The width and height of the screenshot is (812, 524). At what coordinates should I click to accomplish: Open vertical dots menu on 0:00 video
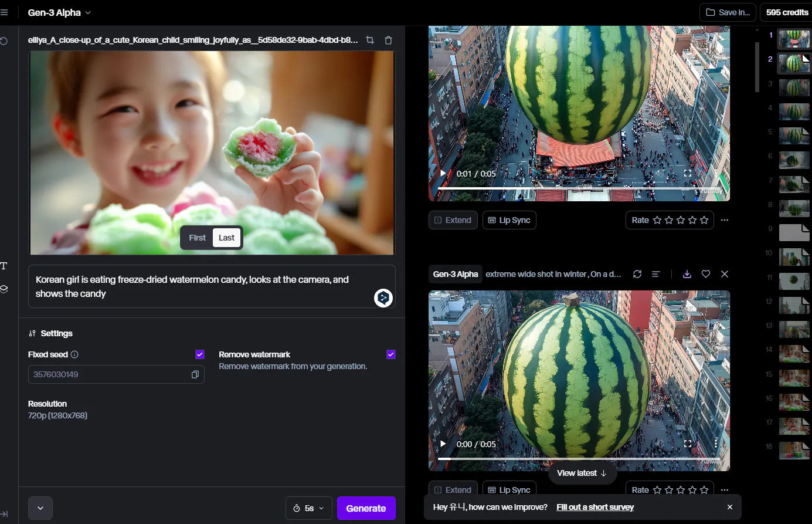coord(715,444)
